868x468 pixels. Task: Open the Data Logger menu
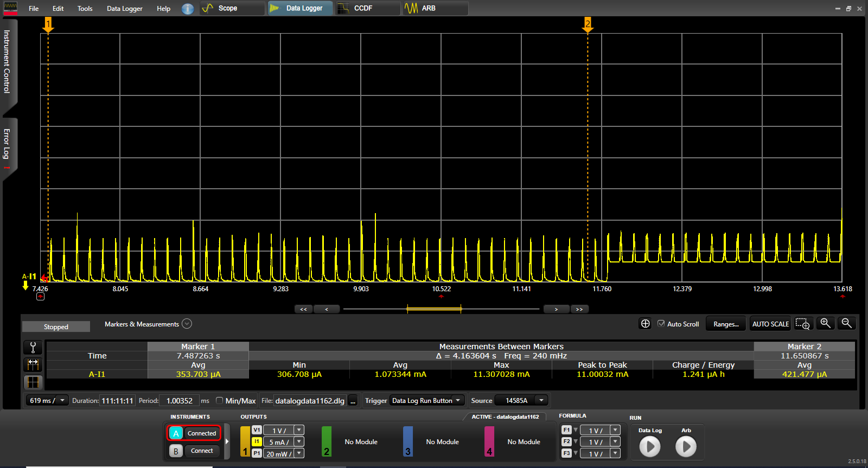tap(125, 9)
